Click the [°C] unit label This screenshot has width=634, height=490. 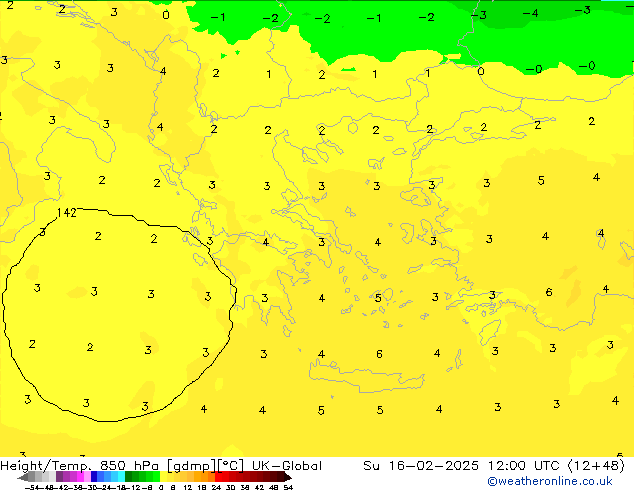click(231, 466)
